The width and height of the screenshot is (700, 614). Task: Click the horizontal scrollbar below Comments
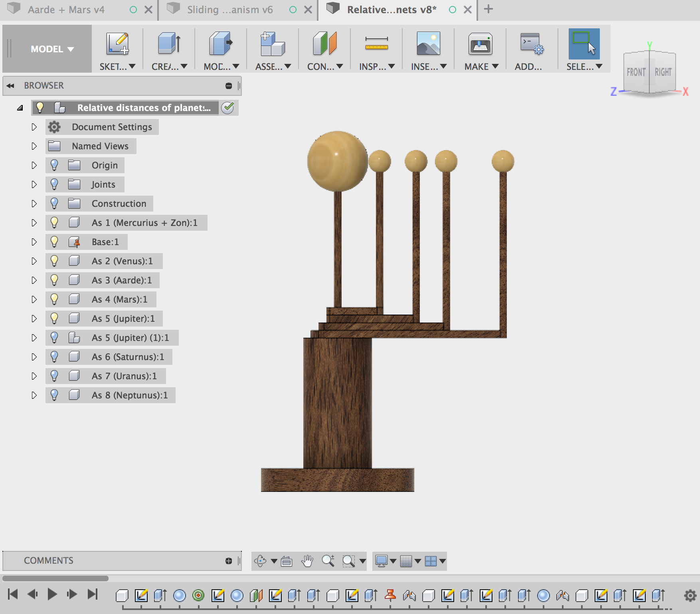click(55, 578)
